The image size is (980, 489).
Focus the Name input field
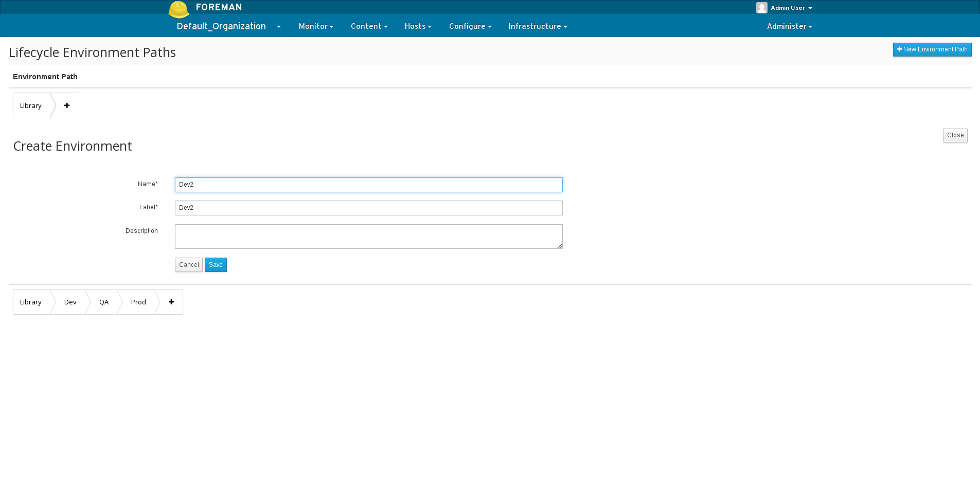pyautogui.click(x=369, y=185)
